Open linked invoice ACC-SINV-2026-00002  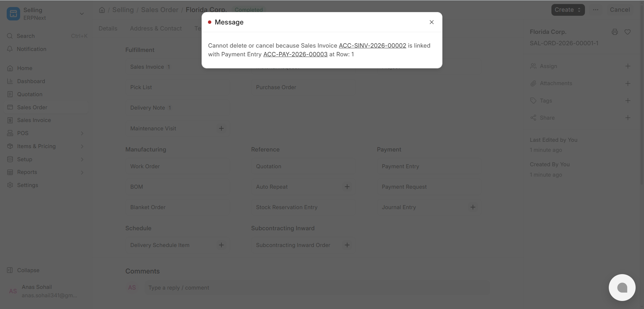372,46
